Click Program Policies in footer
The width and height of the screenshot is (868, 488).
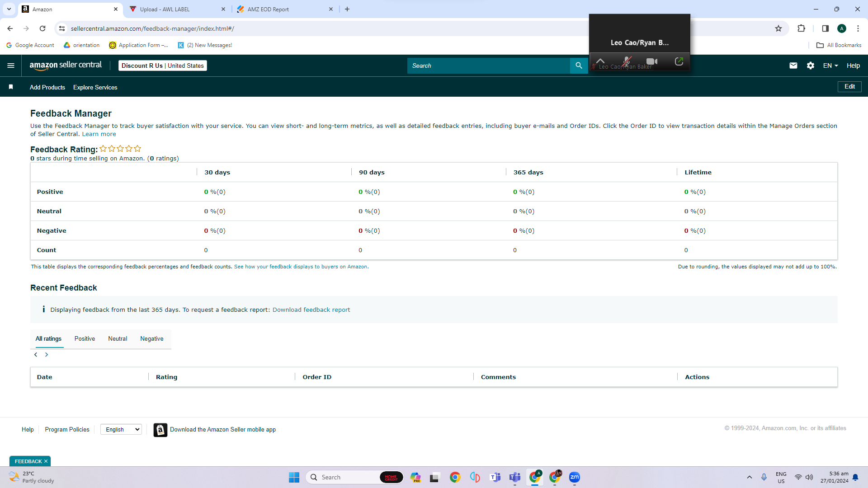(x=67, y=430)
